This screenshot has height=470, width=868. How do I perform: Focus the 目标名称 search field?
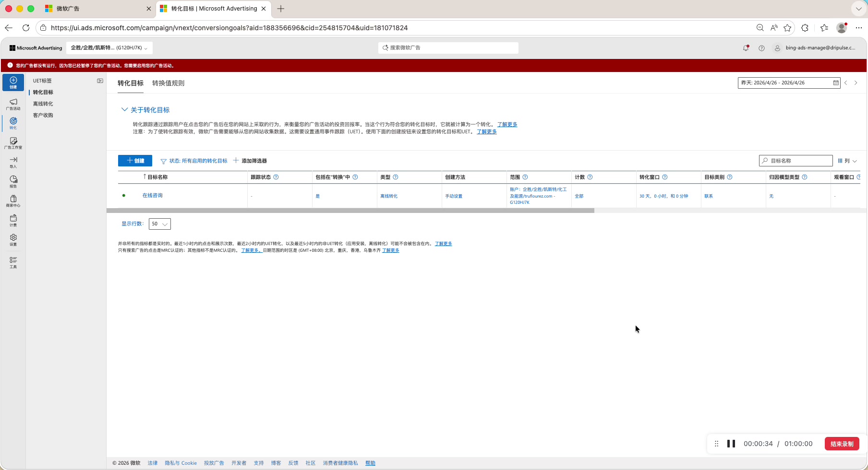pyautogui.click(x=796, y=161)
